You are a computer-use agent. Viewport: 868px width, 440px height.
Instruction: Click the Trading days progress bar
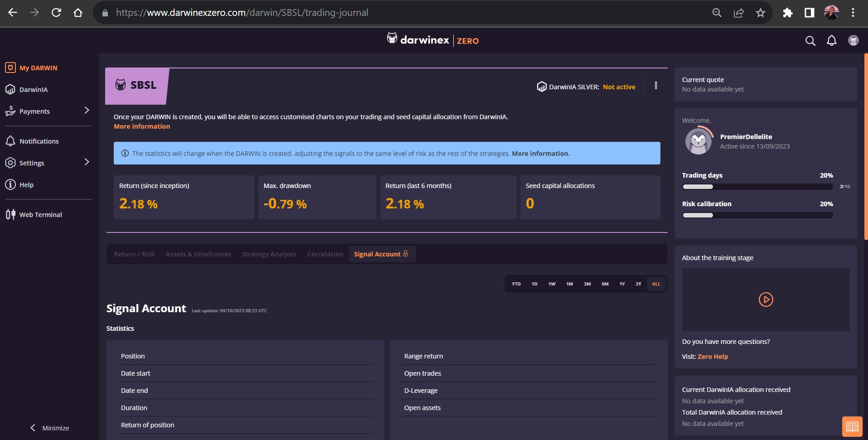tap(757, 187)
